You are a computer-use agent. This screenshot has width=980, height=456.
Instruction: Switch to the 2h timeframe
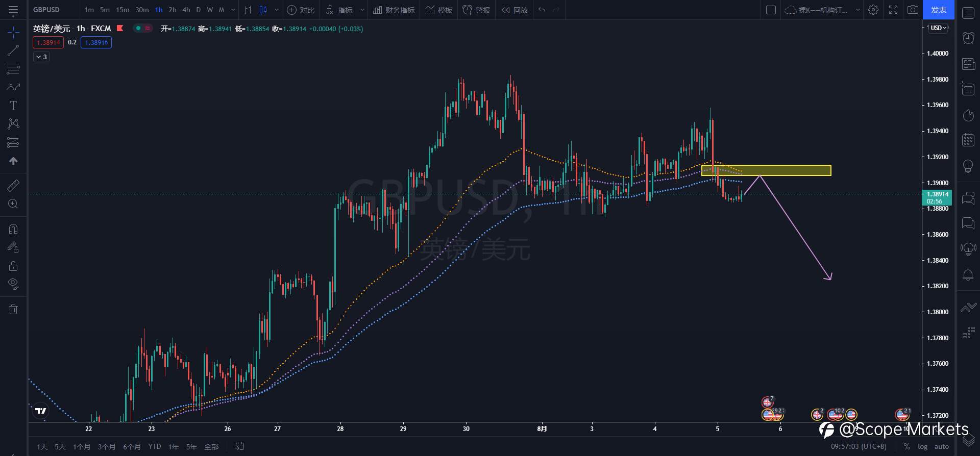(x=173, y=10)
